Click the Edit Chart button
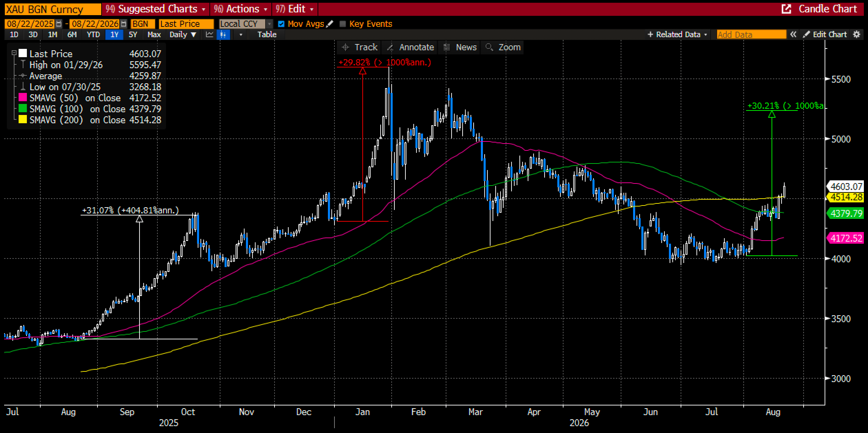The image size is (868, 433). [825, 34]
